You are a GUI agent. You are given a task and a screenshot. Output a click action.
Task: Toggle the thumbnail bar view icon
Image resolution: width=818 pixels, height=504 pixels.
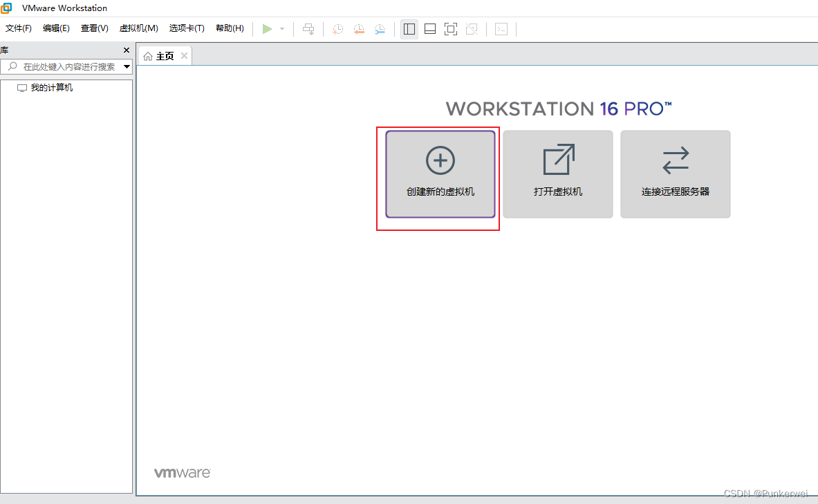[430, 29]
